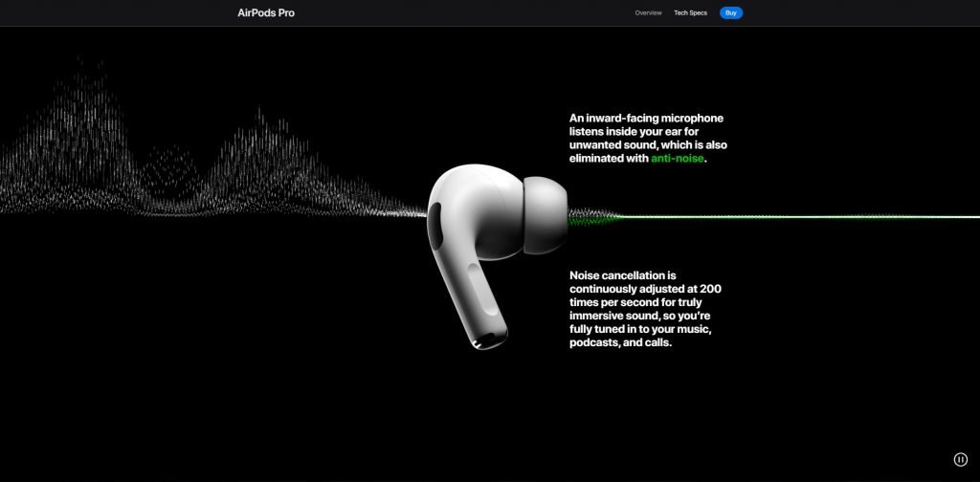Click the paragraph starting 'Noise cancellation is'
The width and height of the screenshot is (980, 482).
[x=646, y=309]
